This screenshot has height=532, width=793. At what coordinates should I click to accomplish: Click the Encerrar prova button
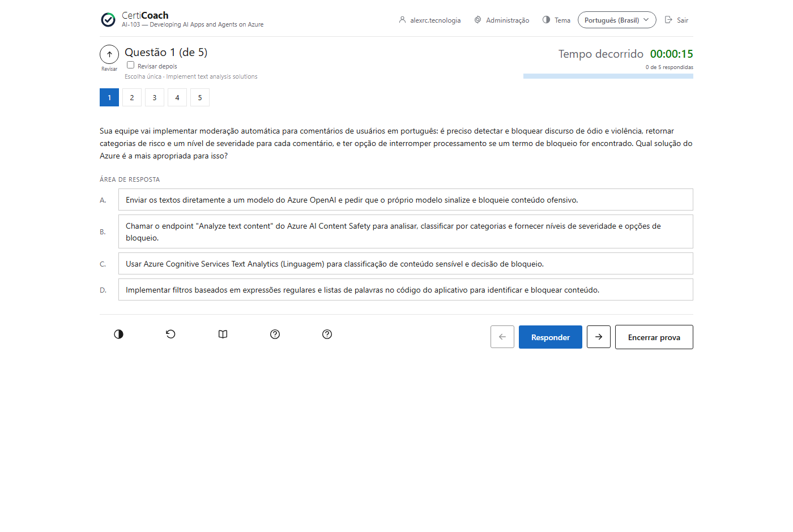(x=654, y=337)
